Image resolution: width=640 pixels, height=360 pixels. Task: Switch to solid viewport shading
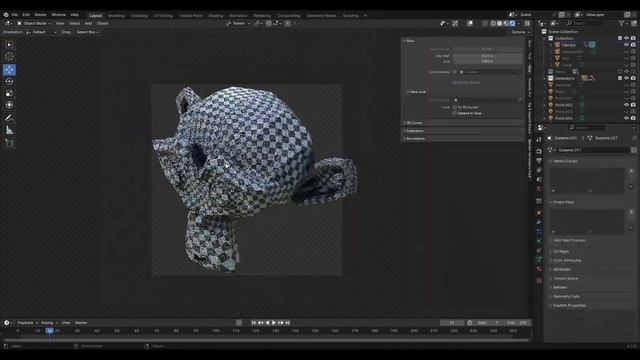(500, 23)
